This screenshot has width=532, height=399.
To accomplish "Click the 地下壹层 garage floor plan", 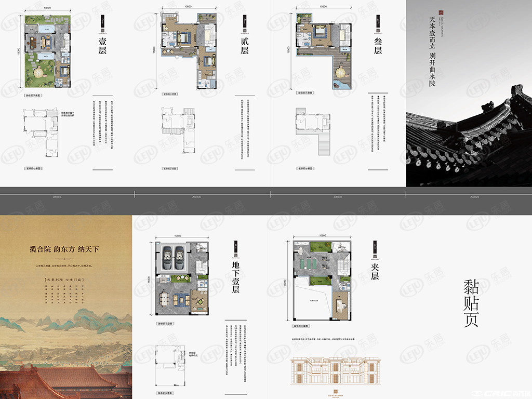I will [x=182, y=278].
